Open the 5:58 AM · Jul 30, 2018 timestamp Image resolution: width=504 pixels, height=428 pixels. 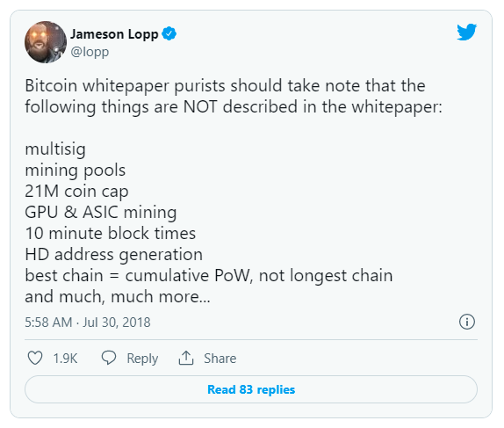pyautogui.click(x=88, y=323)
